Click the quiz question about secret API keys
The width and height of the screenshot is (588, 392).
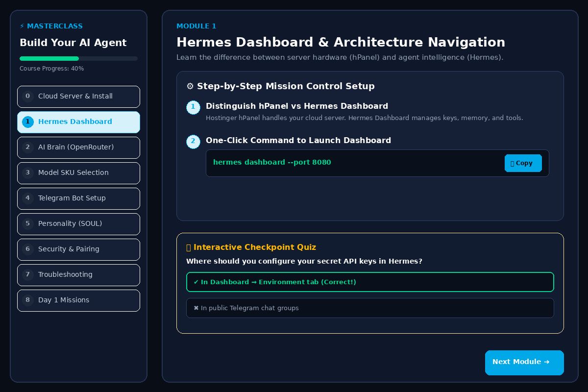[304, 262]
